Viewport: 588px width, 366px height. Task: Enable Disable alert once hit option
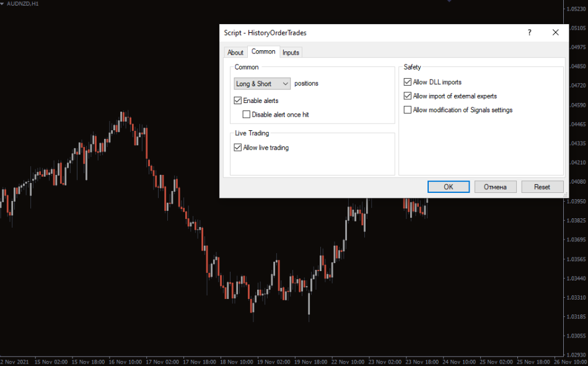tap(247, 115)
